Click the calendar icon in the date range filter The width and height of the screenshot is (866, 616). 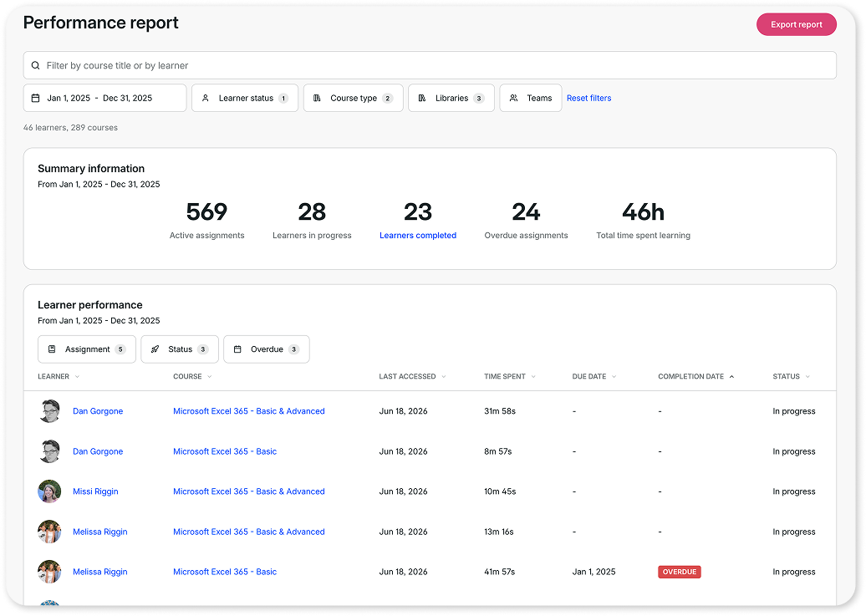(x=35, y=98)
